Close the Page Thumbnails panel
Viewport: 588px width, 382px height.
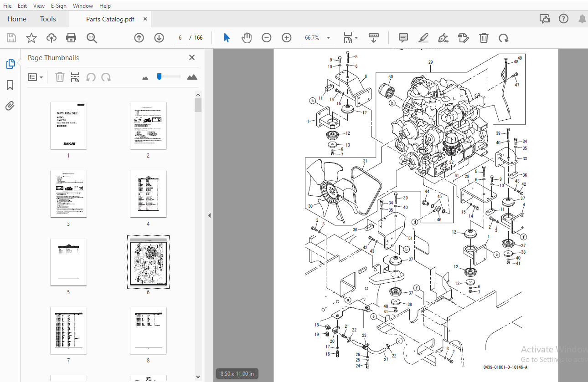coord(192,57)
